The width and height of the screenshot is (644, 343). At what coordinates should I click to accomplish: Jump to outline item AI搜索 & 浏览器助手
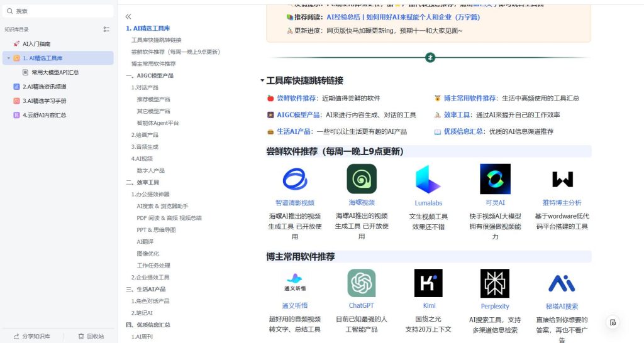[162, 206]
